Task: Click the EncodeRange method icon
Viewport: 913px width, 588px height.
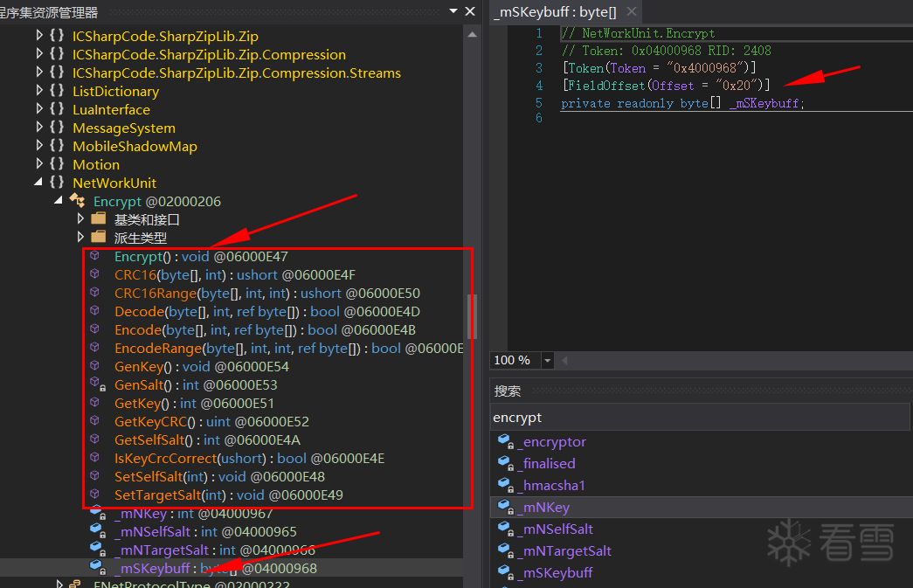Action: (x=94, y=347)
